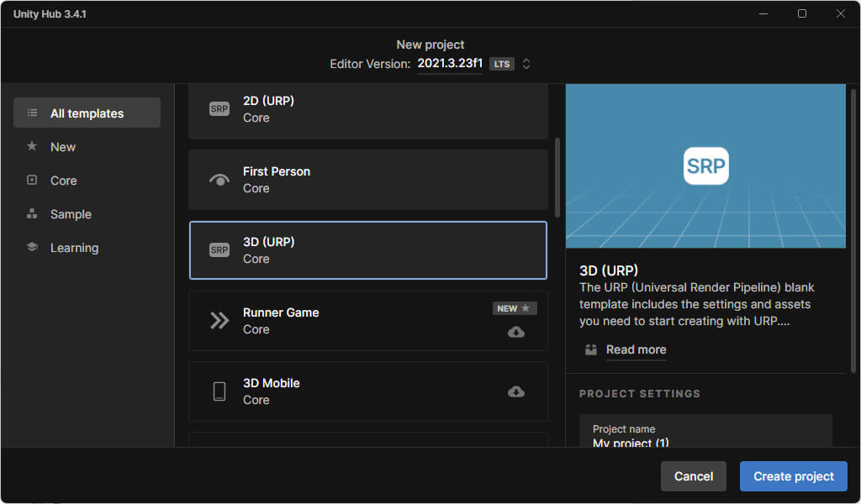Open the Read more link
Image resolution: width=861 pixels, height=504 pixels.
pyautogui.click(x=636, y=349)
